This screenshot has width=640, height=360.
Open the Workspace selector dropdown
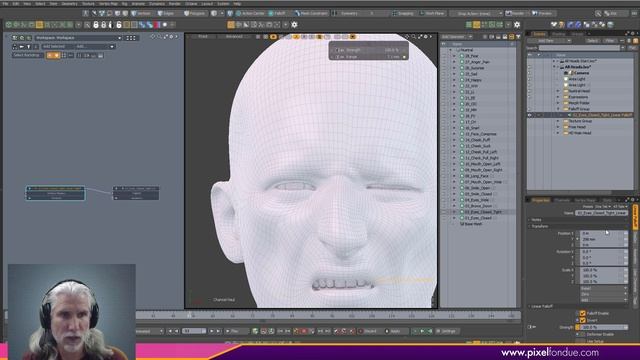(78, 38)
